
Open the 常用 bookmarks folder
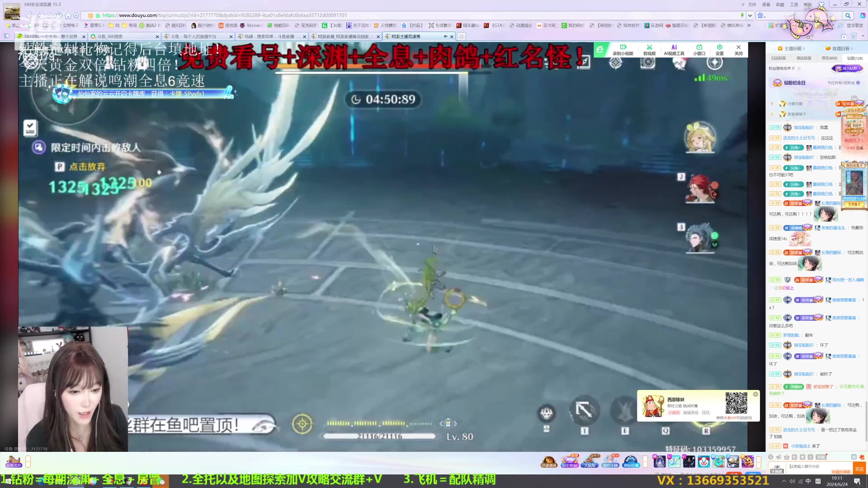point(129,25)
